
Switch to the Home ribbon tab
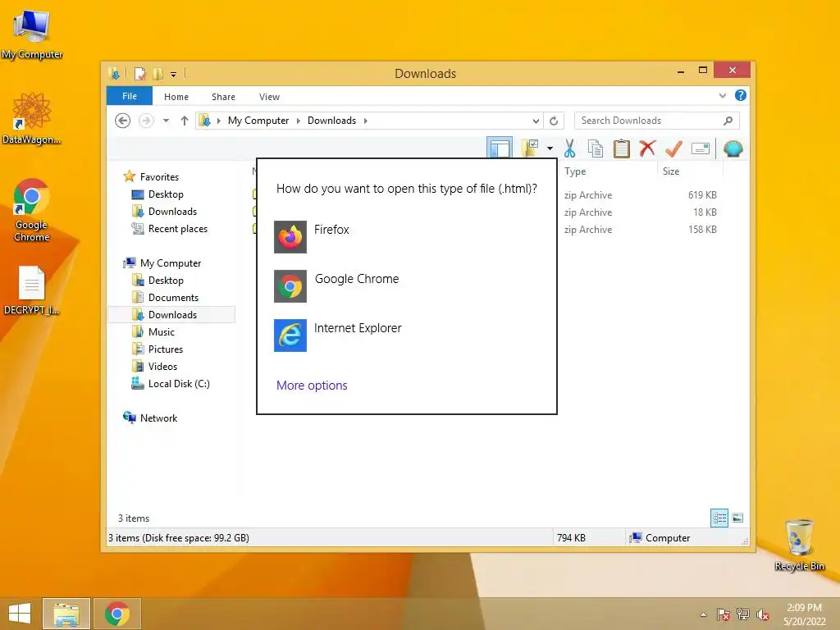176,97
